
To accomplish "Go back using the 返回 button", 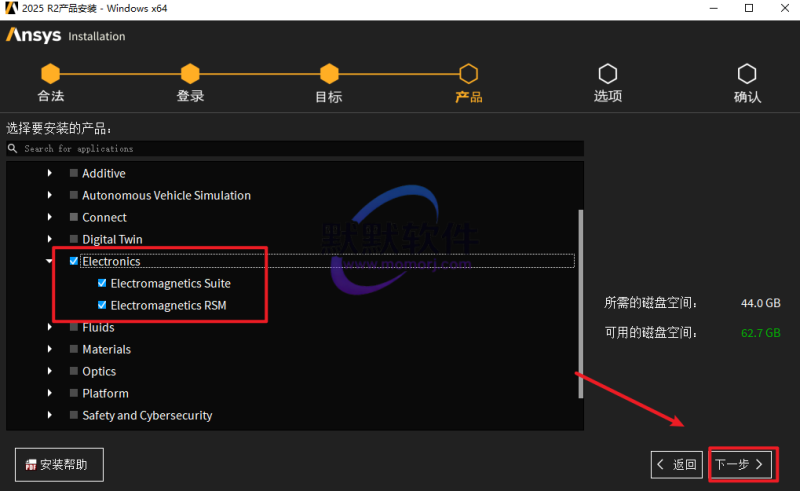I will pyautogui.click(x=676, y=464).
